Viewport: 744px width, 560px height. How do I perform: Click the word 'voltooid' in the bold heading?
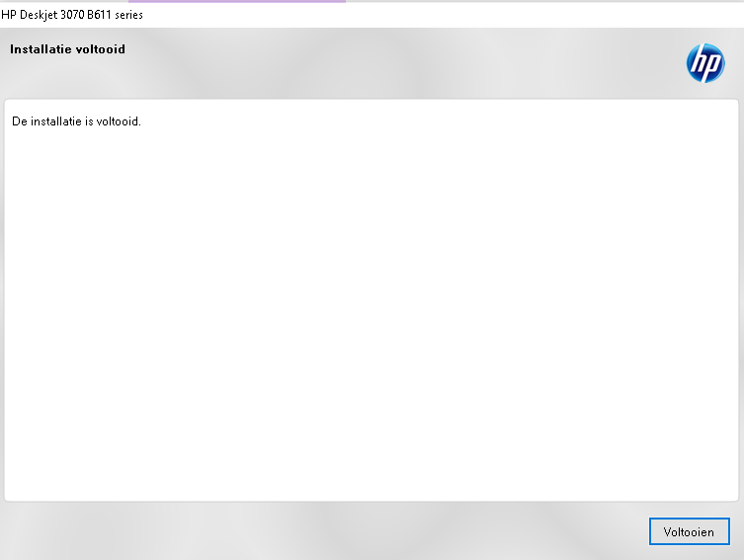pos(100,49)
